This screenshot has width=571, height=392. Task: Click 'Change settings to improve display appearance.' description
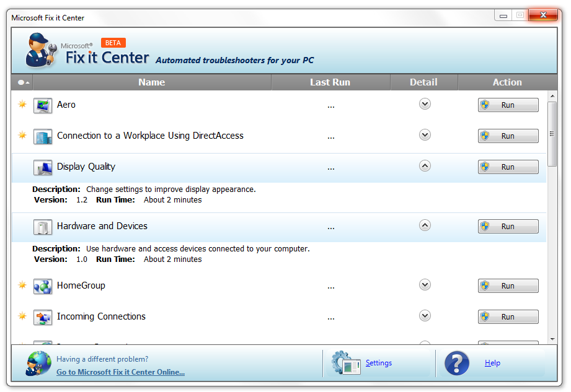pos(170,189)
